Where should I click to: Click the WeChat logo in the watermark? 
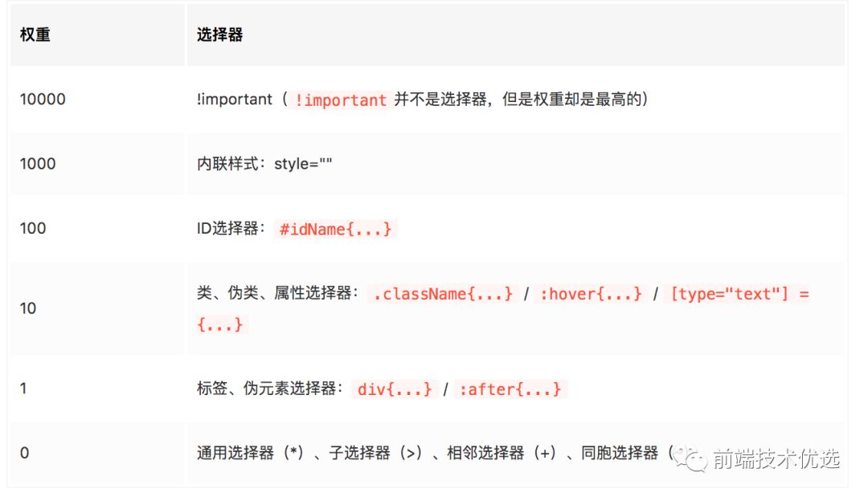tap(691, 458)
